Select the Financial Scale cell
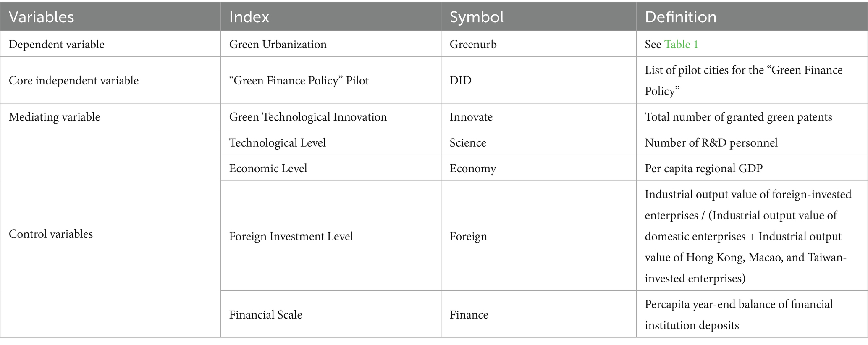868x345 pixels. click(x=265, y=315)
